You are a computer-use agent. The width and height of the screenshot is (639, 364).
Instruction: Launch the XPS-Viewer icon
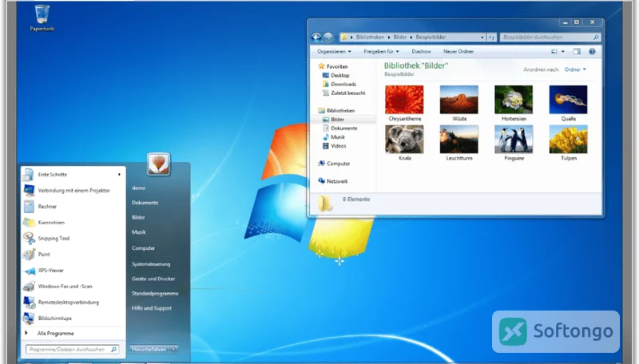[29, 271]
